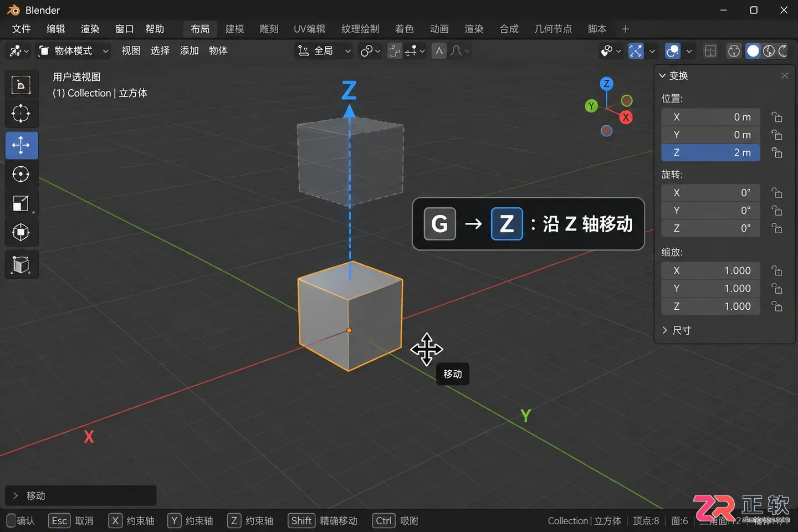The image size is (798, 532).
Task: Toggle viewport overlays display
Action: 672,51
